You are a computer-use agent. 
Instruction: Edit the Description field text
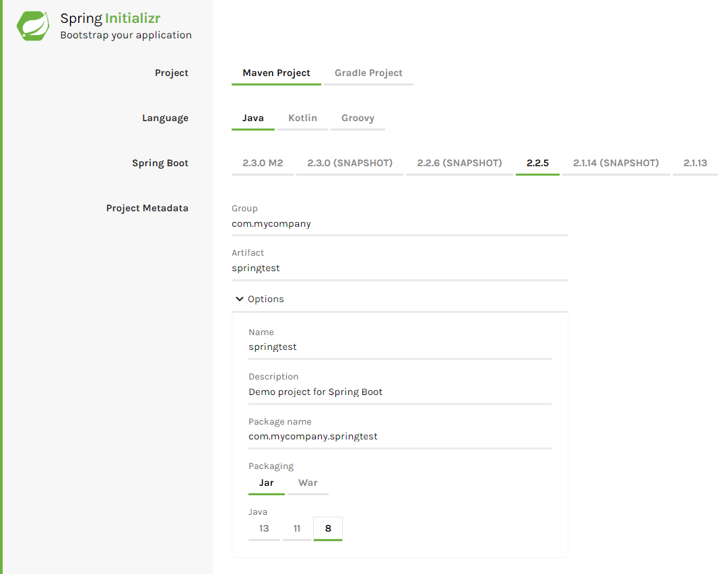point(400,392)
